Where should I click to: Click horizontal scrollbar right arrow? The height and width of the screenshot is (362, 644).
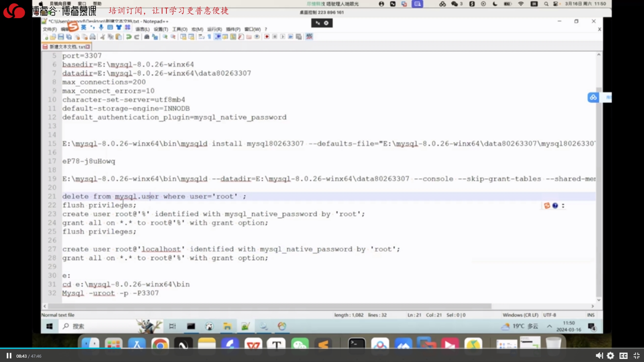click(x=593, y=306)
